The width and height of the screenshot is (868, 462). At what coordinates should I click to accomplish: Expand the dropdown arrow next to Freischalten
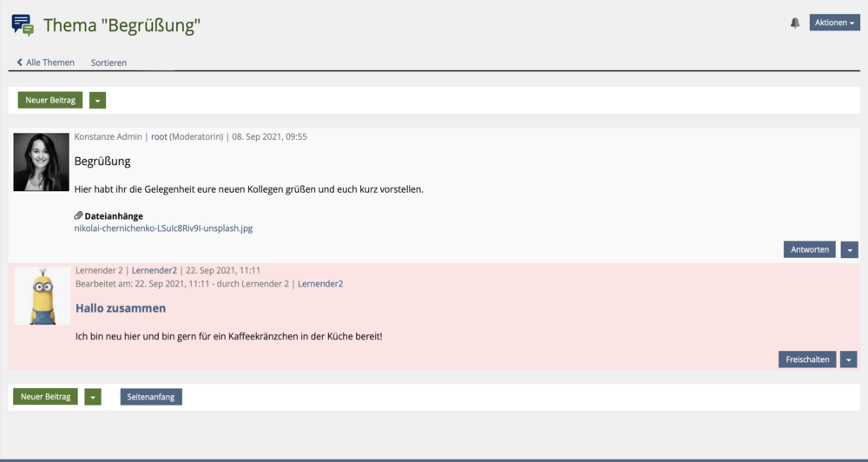[x=849, y=360]
